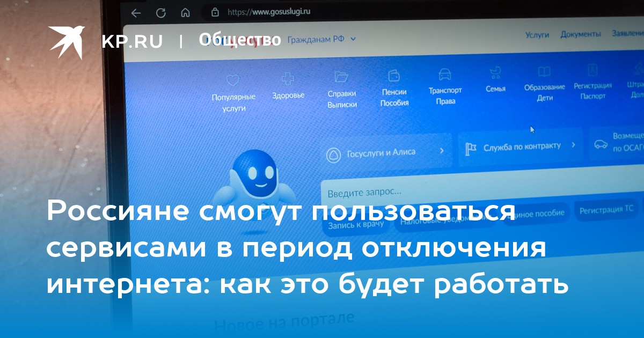Open Образование Дети book icon
The width and height of the screenshot is (644, 338).
tap(544, 72)
